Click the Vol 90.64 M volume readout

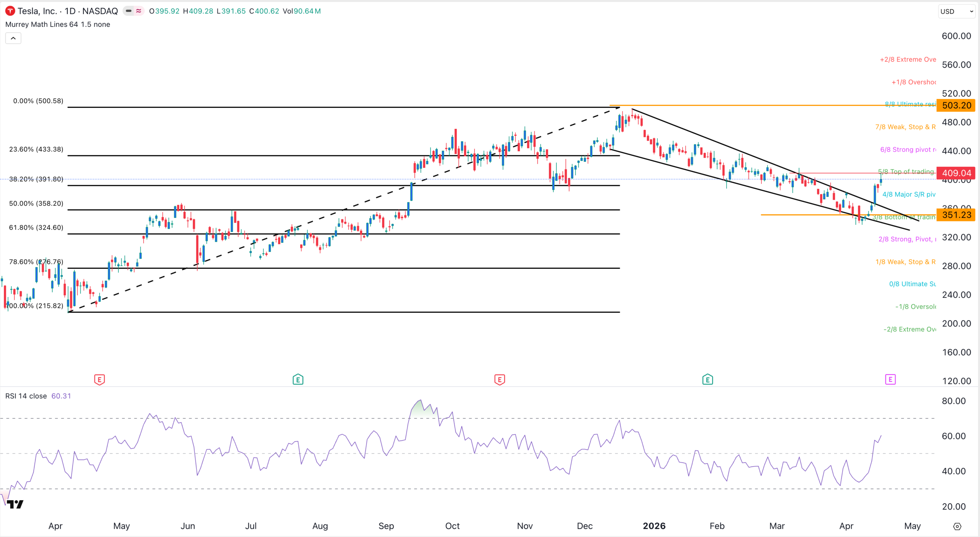(302, 11)
